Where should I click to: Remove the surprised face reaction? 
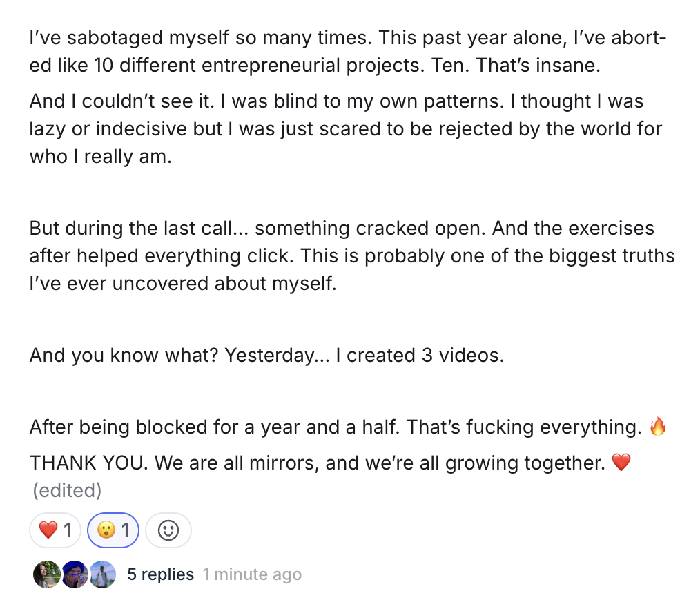113,530
